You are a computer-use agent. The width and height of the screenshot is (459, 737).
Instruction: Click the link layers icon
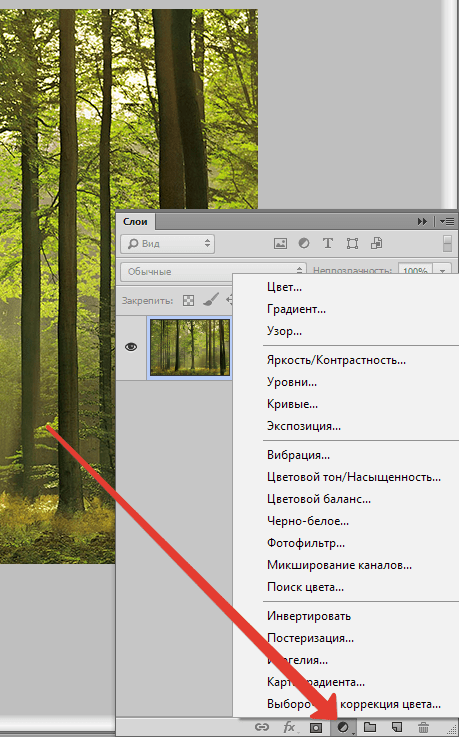(262, 727)
